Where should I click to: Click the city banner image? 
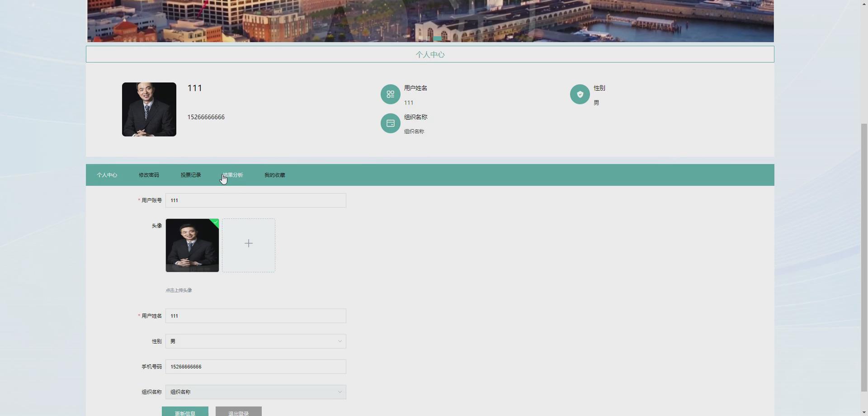pos(430,21)
